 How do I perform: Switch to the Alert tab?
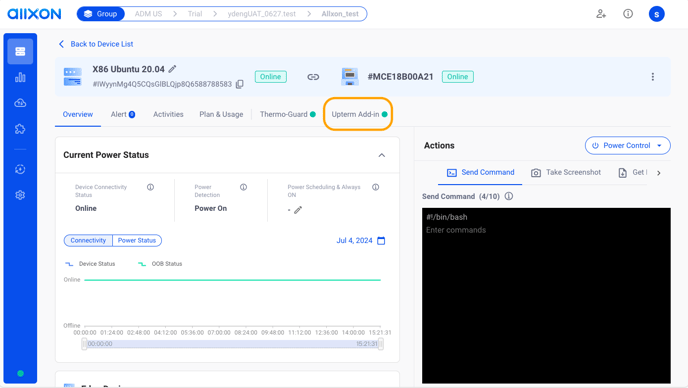123,115
